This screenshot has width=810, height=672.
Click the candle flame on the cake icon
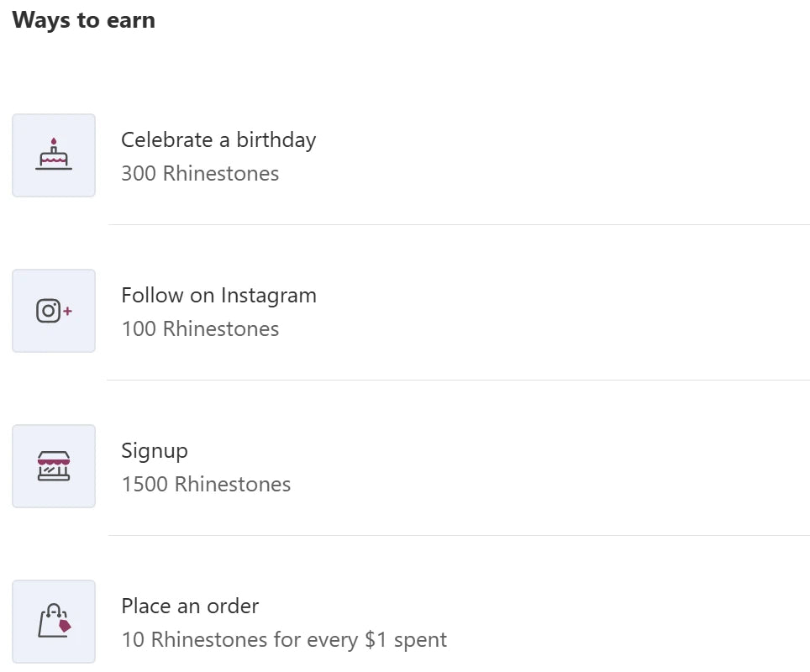point(54,141)
